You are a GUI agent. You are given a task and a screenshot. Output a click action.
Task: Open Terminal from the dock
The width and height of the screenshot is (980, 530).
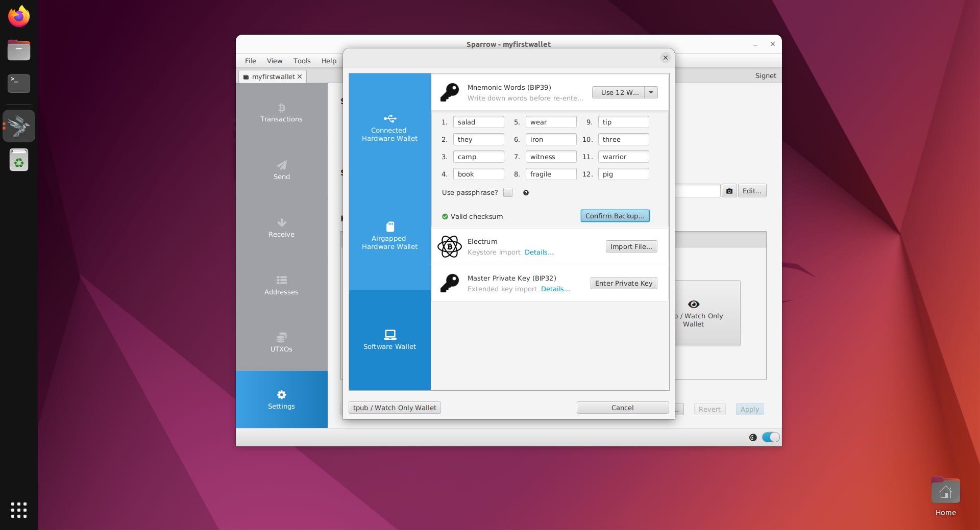coord(19,84)
